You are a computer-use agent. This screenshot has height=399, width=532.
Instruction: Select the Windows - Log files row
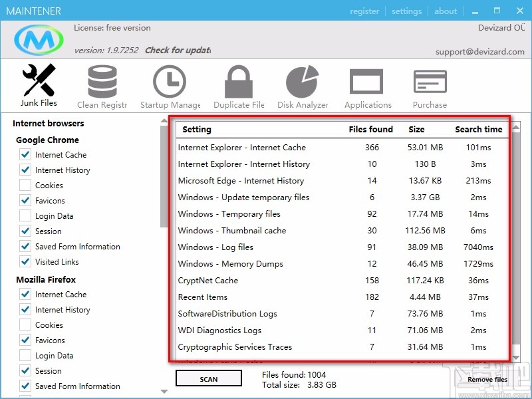click(x=215, y=247)
